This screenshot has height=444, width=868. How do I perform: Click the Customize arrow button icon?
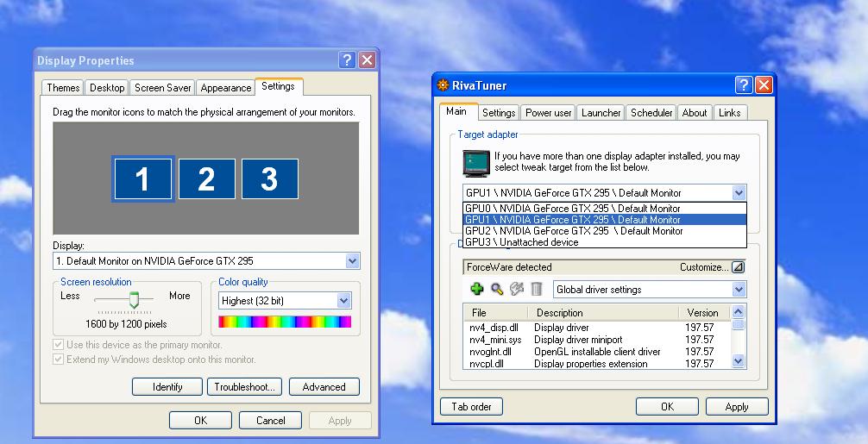[738, 267]
